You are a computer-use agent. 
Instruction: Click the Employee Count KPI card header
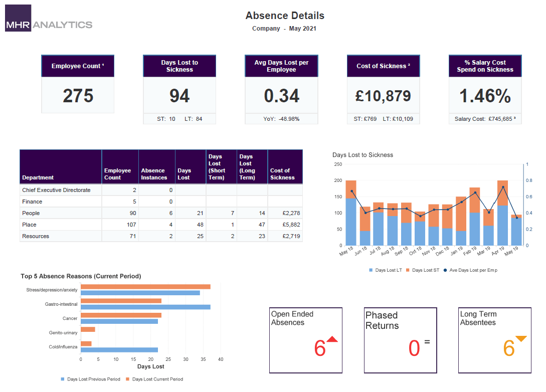tap(78, 66)
